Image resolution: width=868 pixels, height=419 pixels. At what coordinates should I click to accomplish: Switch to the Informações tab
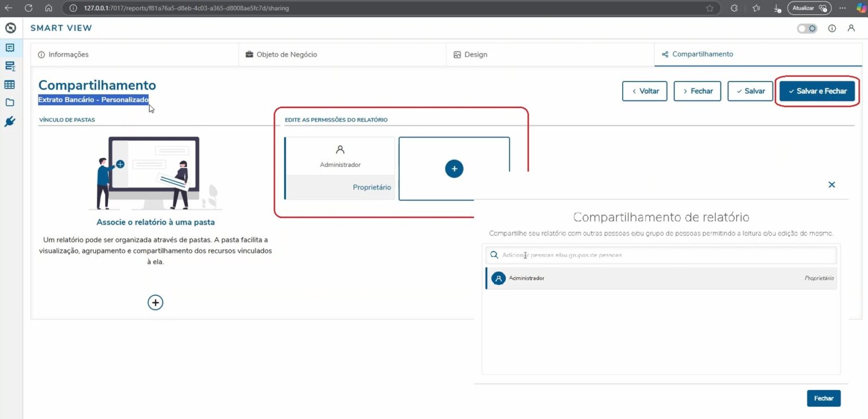click(64, 54)
